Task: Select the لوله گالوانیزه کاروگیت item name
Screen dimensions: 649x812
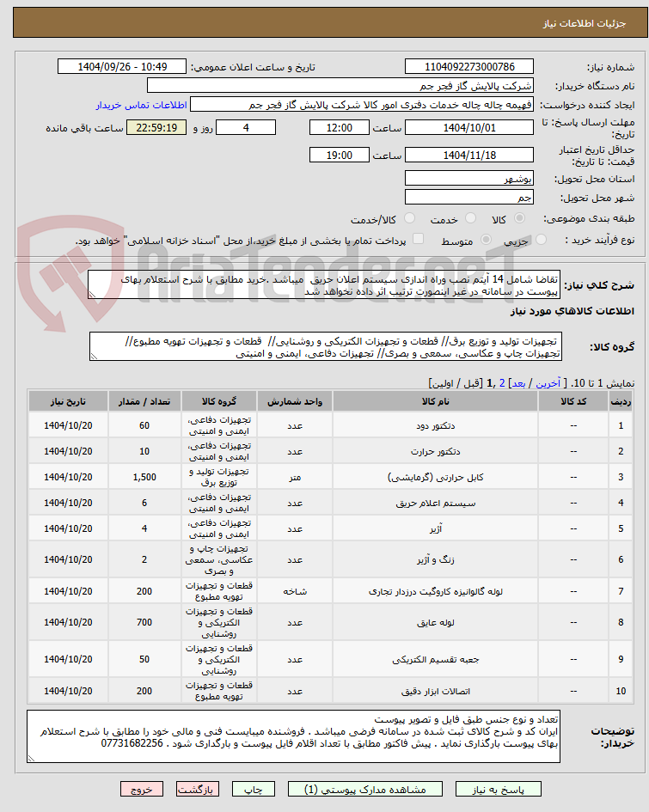Action: pos(436,591)
